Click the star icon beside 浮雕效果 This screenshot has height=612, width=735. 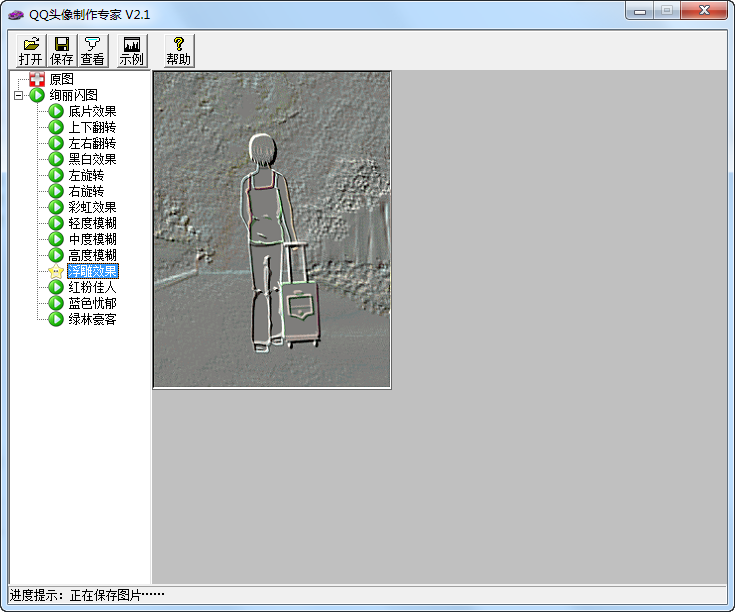click(x=56, y=271)
